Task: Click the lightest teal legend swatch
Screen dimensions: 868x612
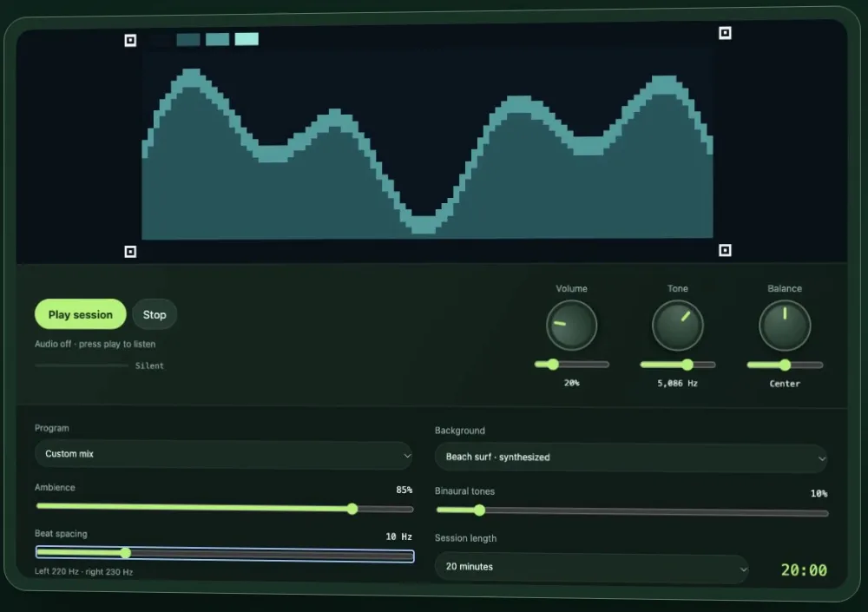Action: tap(247, 39)
